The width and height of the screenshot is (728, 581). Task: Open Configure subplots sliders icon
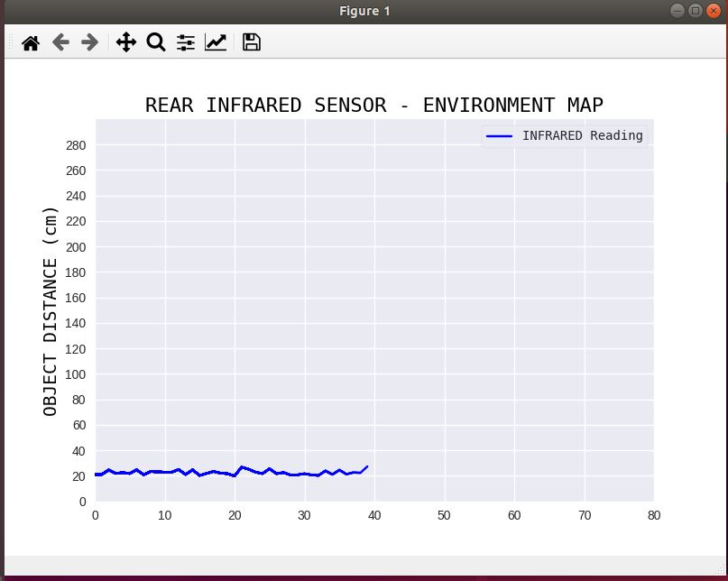[186, 42]
